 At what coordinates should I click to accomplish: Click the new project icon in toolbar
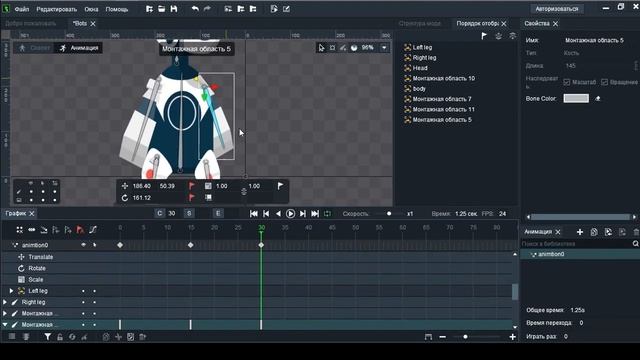[x=149, y=9]
